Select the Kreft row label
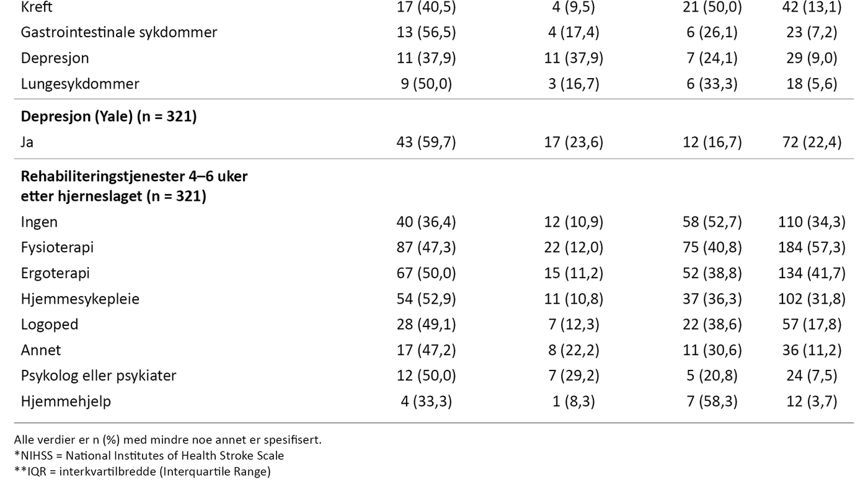 pos(37,7)
